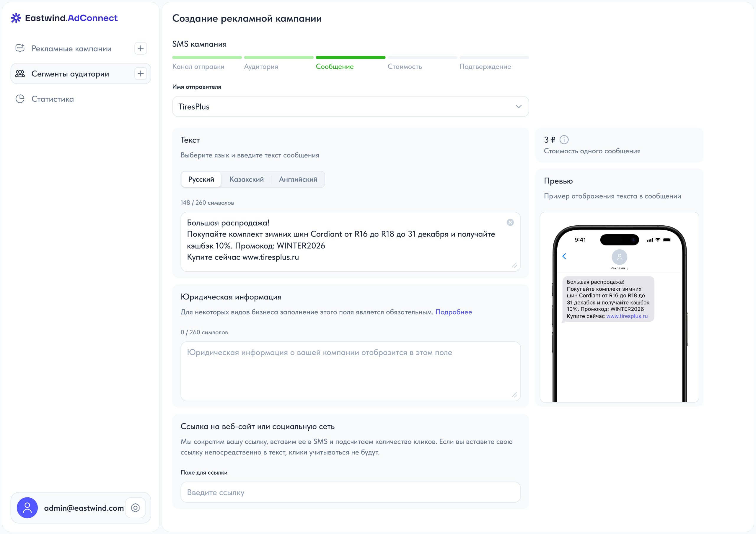Open Сегменты аудитории menu item
The height and width of the screenshot is (534, 756).
click(70, 74)
